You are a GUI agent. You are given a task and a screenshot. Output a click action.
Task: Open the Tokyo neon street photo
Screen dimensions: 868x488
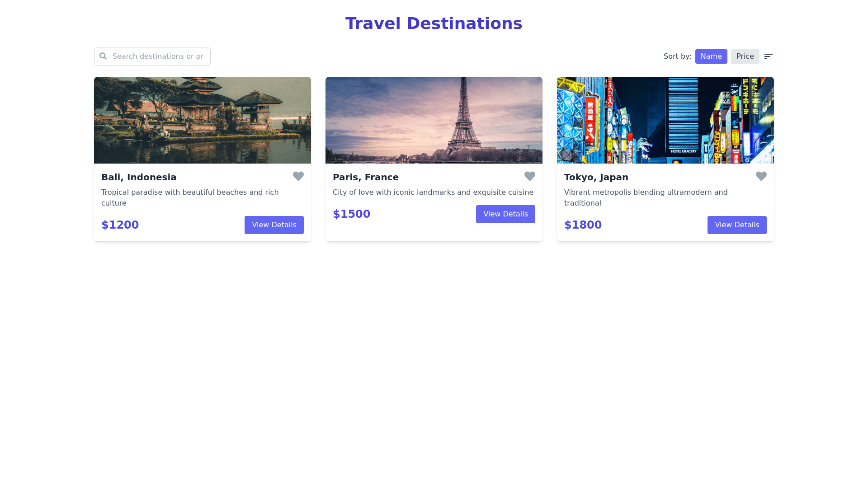click(665, 120)
